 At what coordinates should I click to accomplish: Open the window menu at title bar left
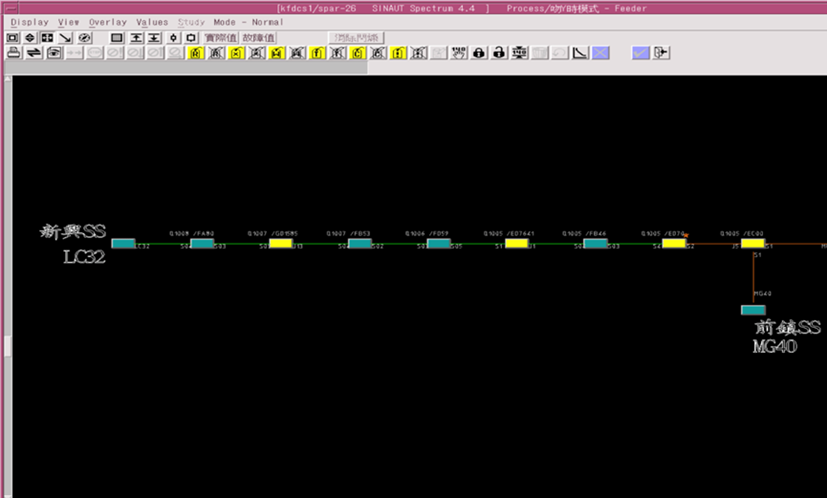tap(7, 7)
